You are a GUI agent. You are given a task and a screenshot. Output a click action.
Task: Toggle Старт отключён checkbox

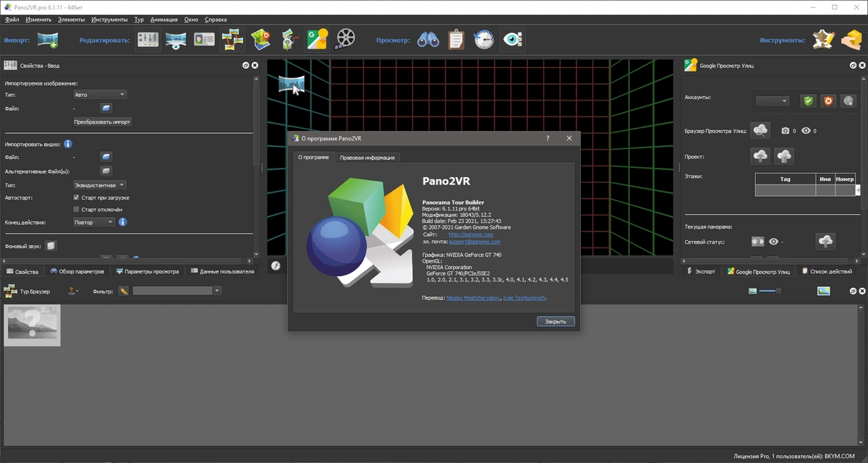point(77,209)
